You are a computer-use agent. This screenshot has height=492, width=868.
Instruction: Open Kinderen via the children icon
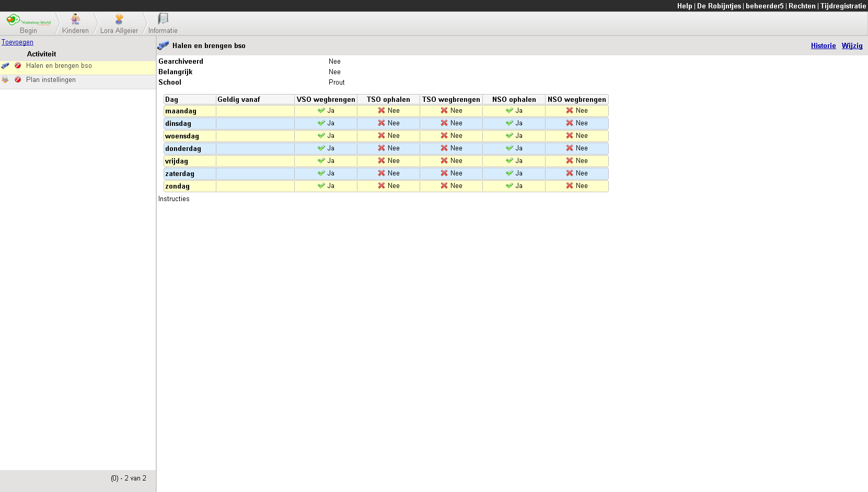coord(76,20)
